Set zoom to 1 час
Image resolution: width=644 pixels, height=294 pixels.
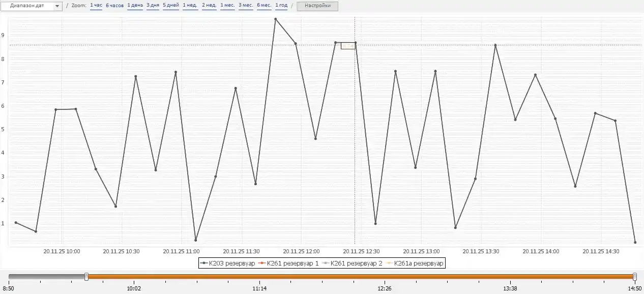pyautogui.click(x=96, y=6)
